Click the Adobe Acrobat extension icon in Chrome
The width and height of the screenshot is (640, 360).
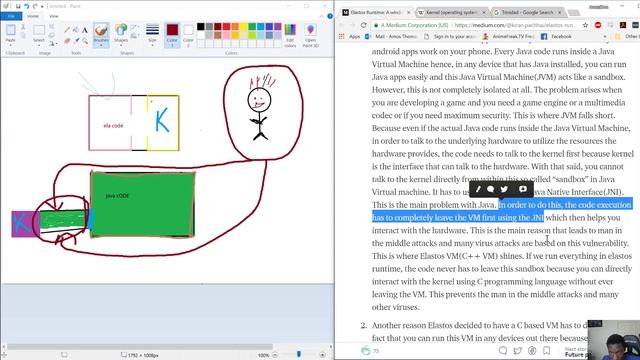(623, 25)
